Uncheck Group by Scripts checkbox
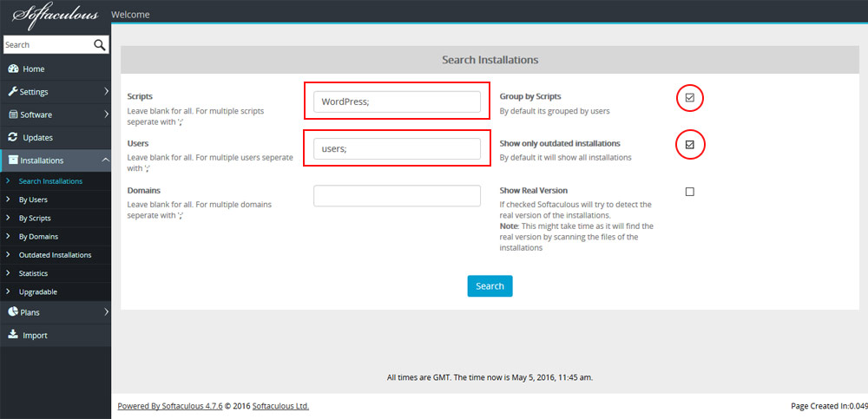The height and width of the screenshot is (419, 868). click(689, 98)
